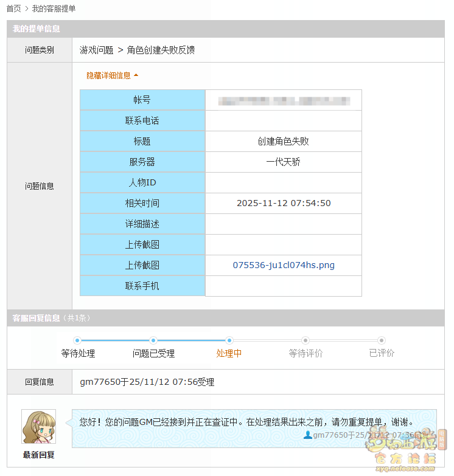Screen dimensions: 454x476
Task: Click the GM reply message bubble text
Action: point(246,422)
